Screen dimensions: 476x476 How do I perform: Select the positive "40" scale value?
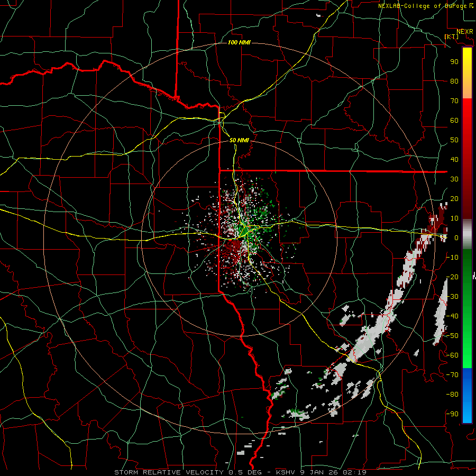[454, 159]
